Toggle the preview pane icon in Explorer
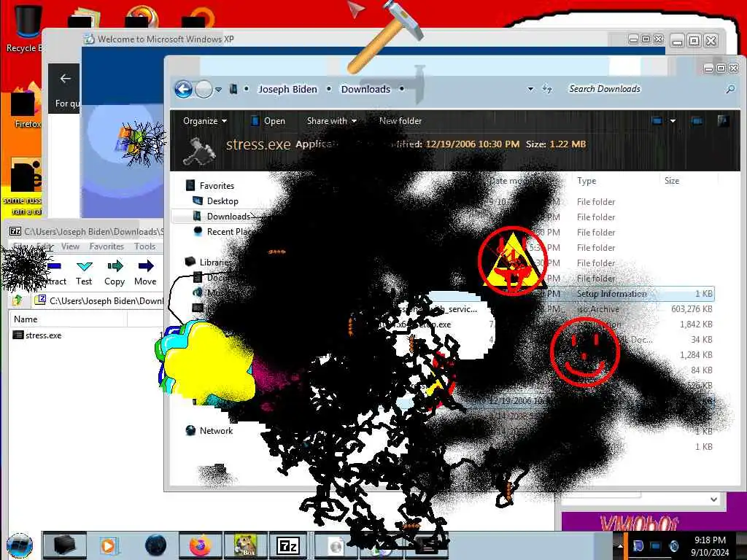Image resolution: width=747 pixels, height=560 pixels. 697,121
